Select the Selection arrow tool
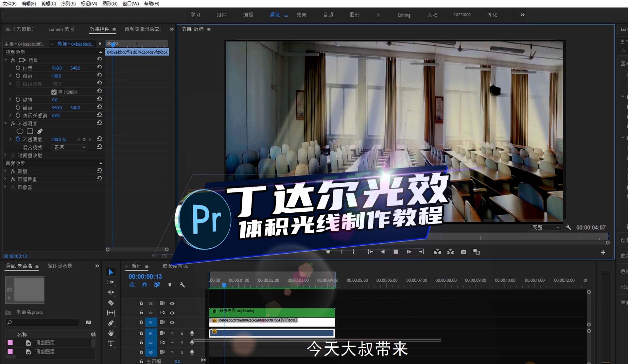Viewport: 628px width, 364px height. tap(111, 272)
